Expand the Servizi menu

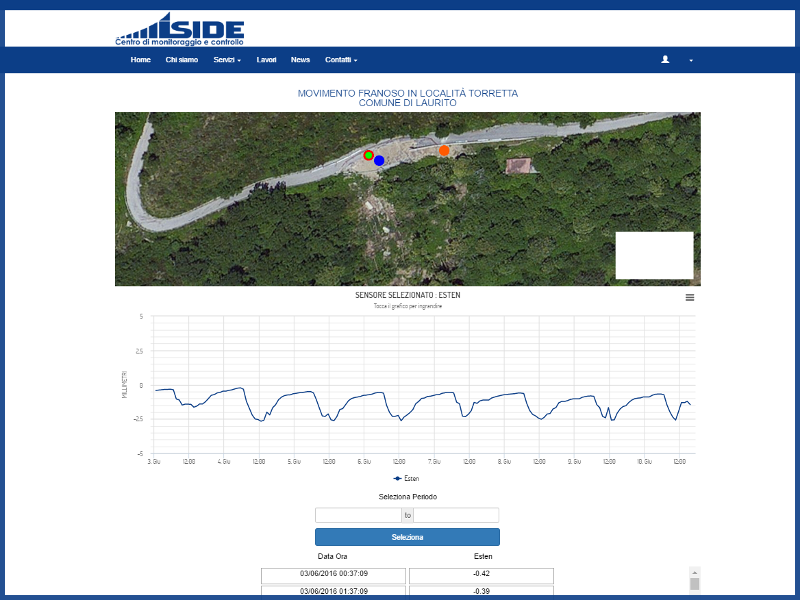[x=227, y=60]
